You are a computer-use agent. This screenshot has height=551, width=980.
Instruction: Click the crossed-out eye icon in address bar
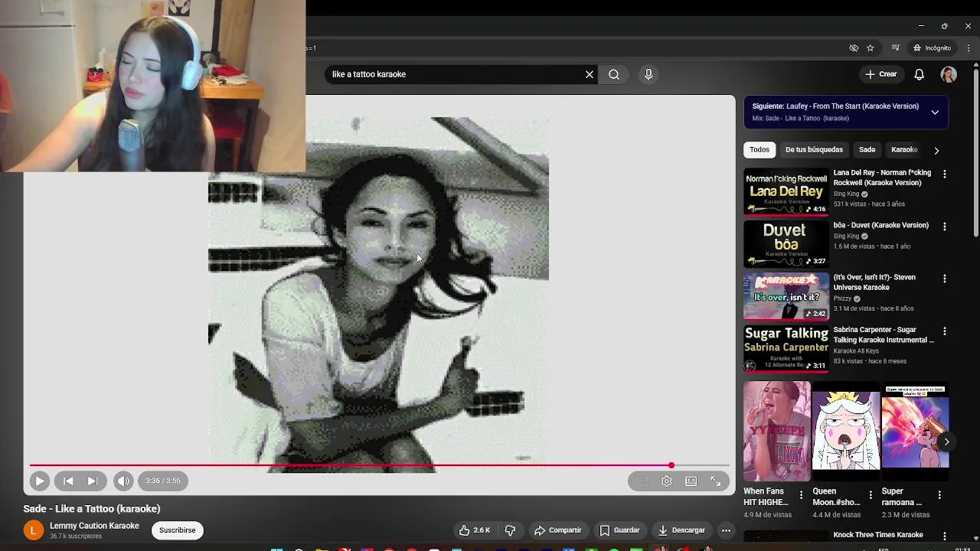(854, 48)
